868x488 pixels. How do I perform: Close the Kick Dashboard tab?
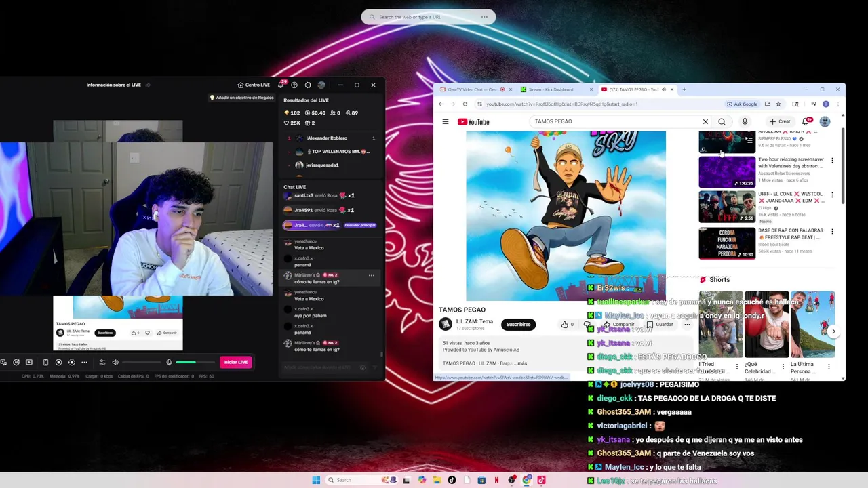tap(591, 89)
